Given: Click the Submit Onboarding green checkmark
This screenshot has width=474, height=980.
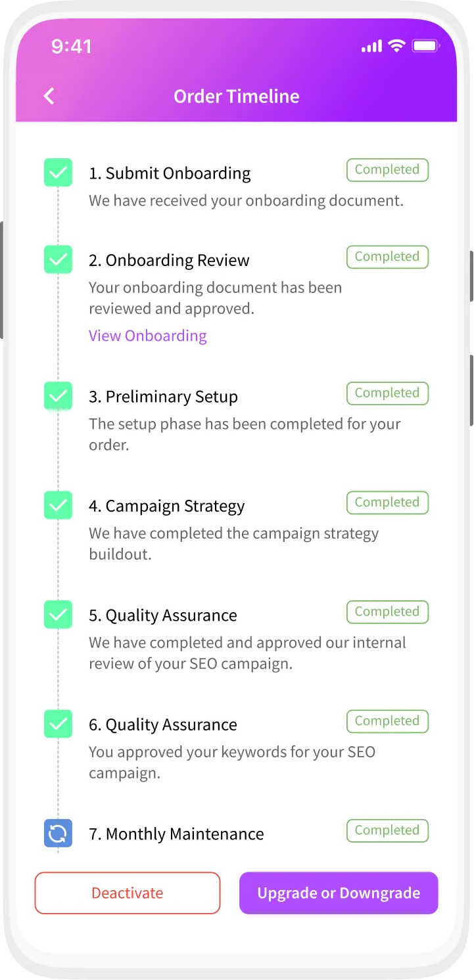Looking at the screenshot, I should [x=58, y=173].
